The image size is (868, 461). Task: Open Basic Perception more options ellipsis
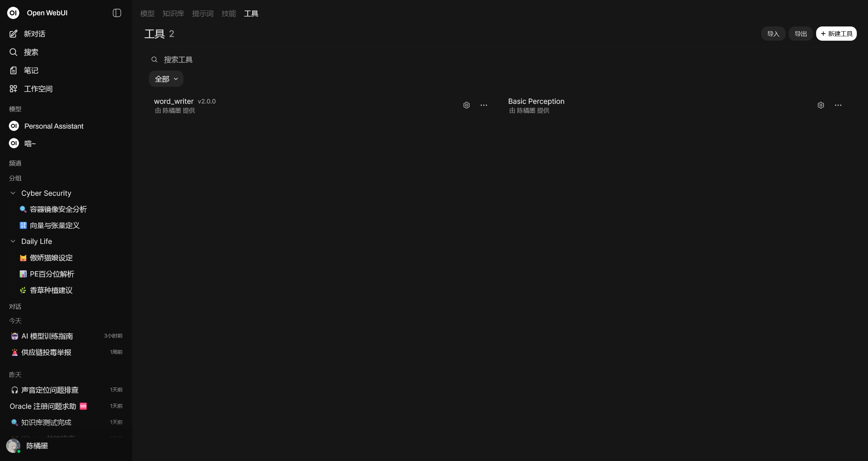point(838,105)
